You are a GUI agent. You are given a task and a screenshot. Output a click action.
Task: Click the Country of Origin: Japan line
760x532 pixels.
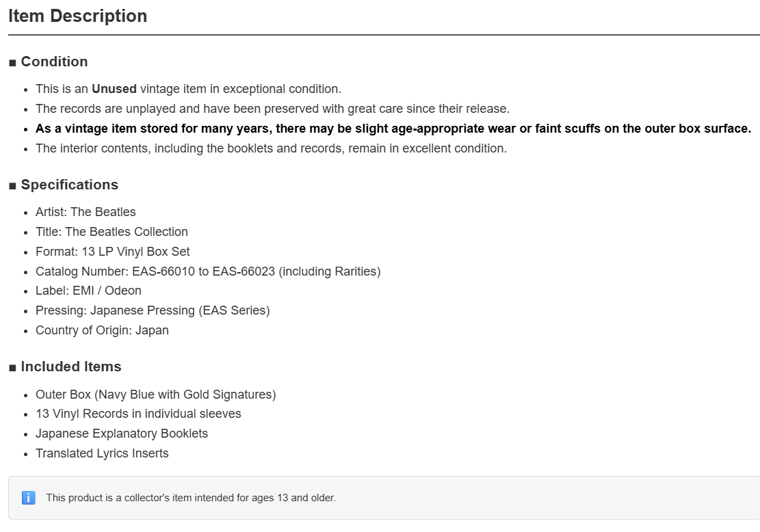pyautogui.click(x=102, y=330)
